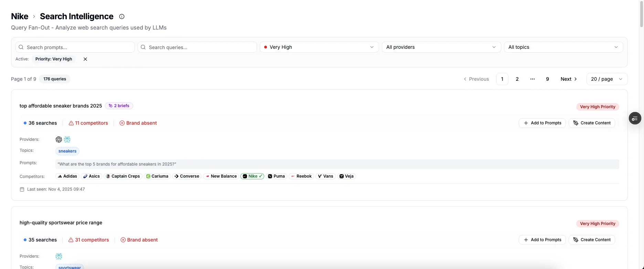
Task: Click the provider icon under high-quality sportswear query
Action: (x=59, y=256)
